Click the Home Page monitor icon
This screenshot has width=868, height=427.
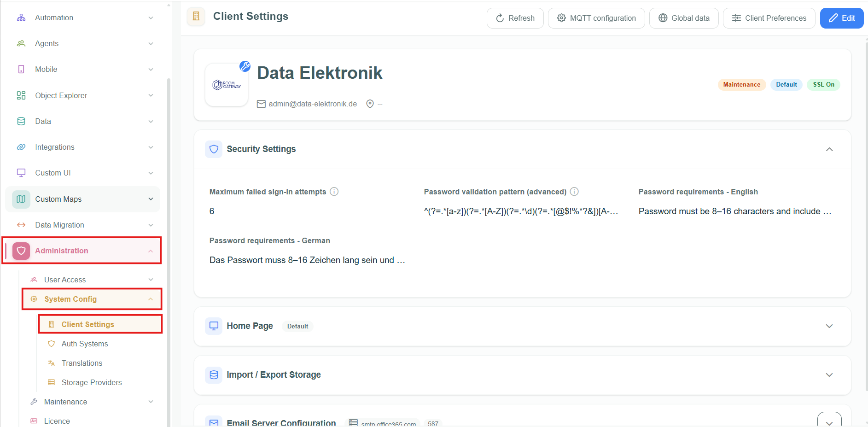214,326
